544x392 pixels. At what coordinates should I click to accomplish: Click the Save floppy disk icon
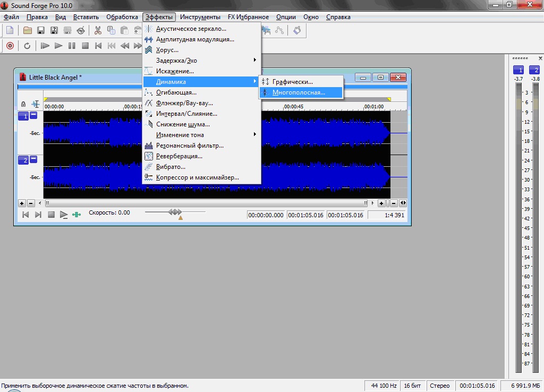(41, 30)
